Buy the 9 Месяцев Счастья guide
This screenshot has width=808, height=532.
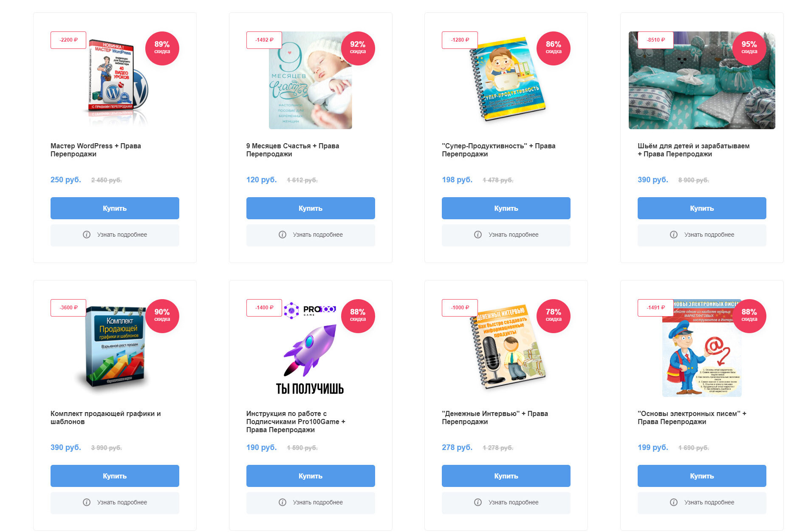[x=311, y=208]
